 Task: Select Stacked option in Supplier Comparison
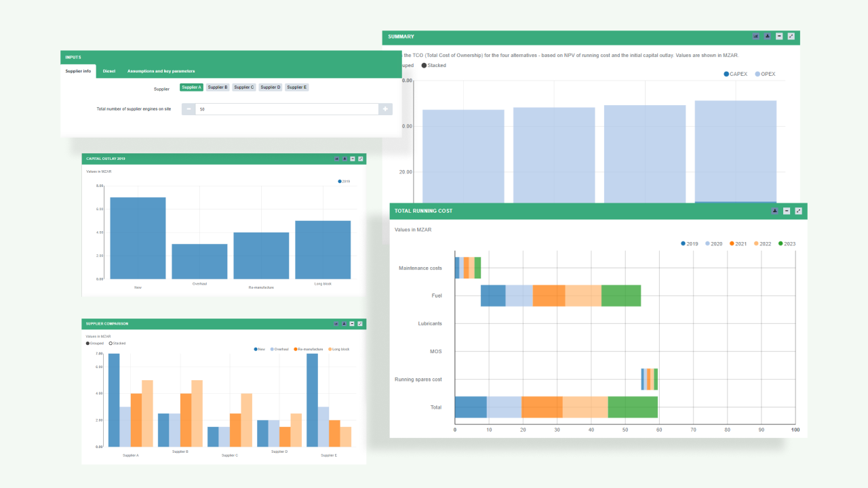(x=117, y=344)
